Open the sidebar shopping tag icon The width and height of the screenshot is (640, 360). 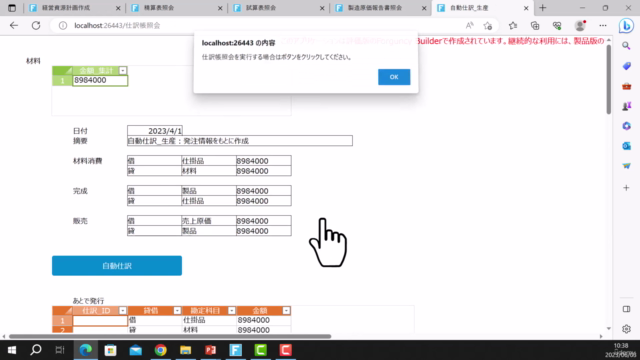click(x=627, y=66)
